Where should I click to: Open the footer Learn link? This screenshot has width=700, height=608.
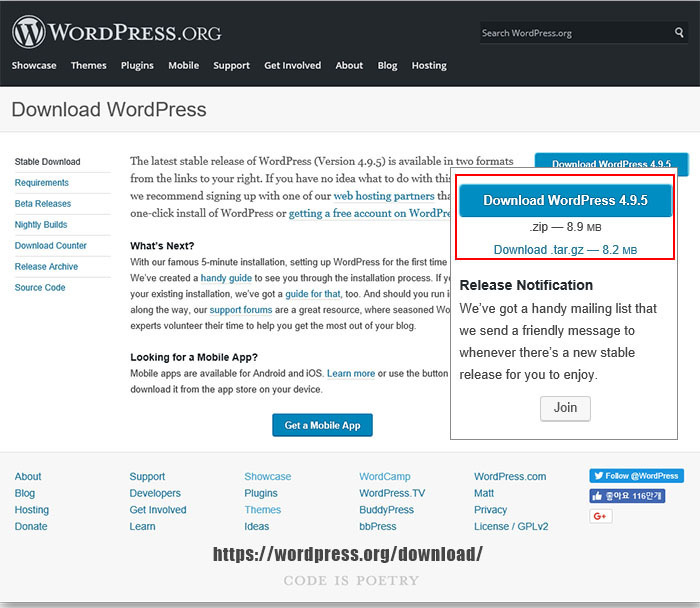[x=142, y=526]
